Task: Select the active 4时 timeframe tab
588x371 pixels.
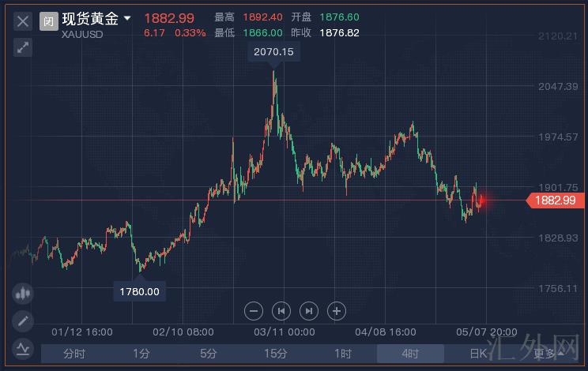Action: coord(410,354)
